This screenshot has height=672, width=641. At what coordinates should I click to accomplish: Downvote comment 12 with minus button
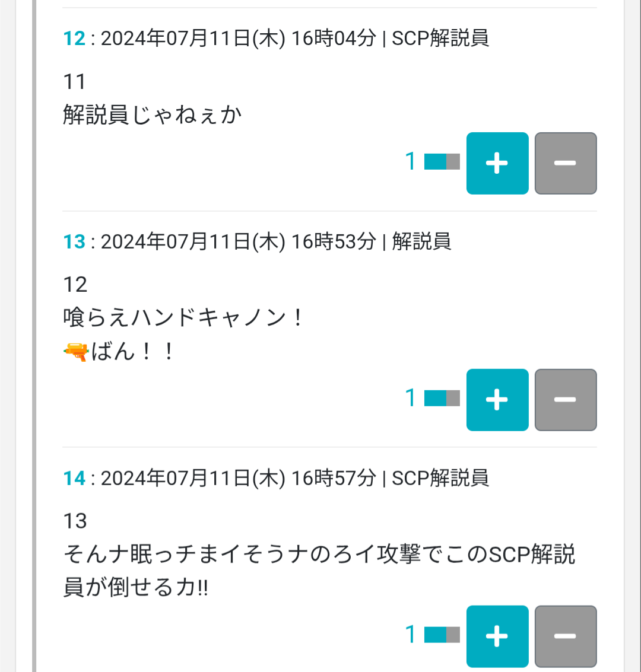pyautogui.click(x=565, y=163)
